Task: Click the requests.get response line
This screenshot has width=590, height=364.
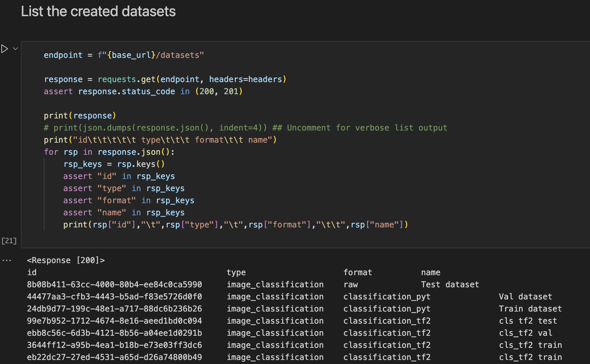Action: [x=165, y=79]
